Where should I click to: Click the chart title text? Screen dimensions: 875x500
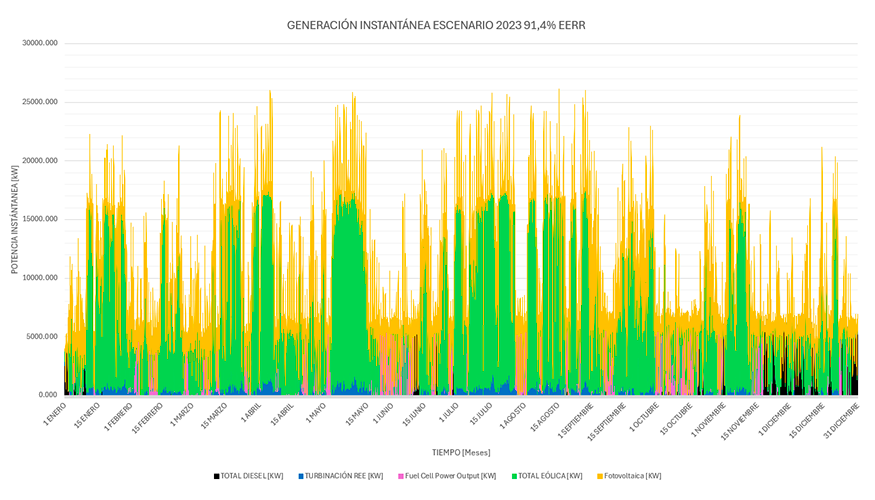[x=436, y=25]
